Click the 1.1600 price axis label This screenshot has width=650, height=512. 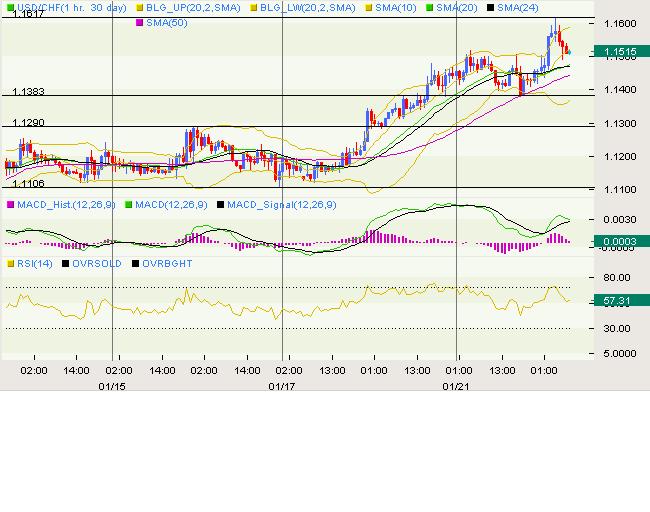click(620, 24)
